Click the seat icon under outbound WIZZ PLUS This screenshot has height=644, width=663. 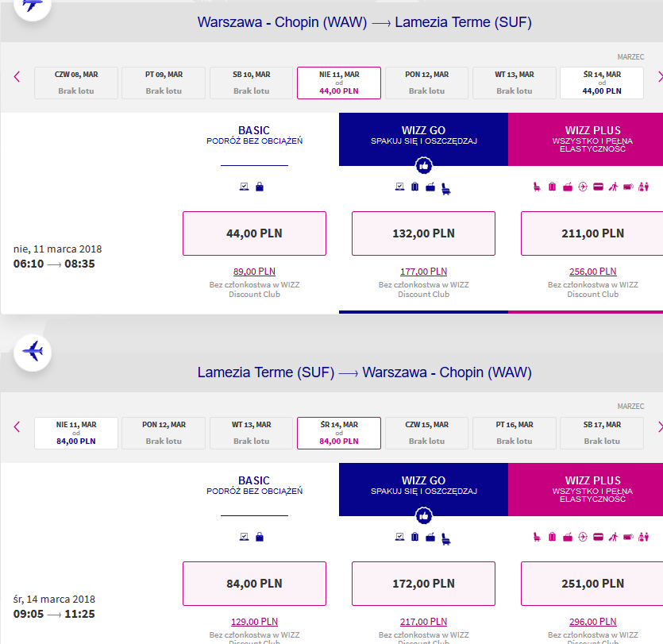tap(537, 187)
